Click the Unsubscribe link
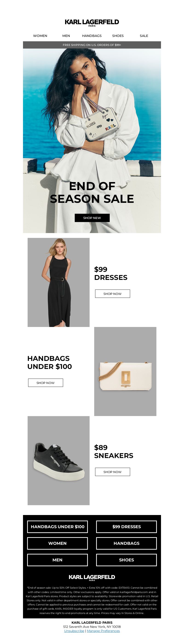Image resolution: width=184 pixels, height=644 pixels. (74, 631)
